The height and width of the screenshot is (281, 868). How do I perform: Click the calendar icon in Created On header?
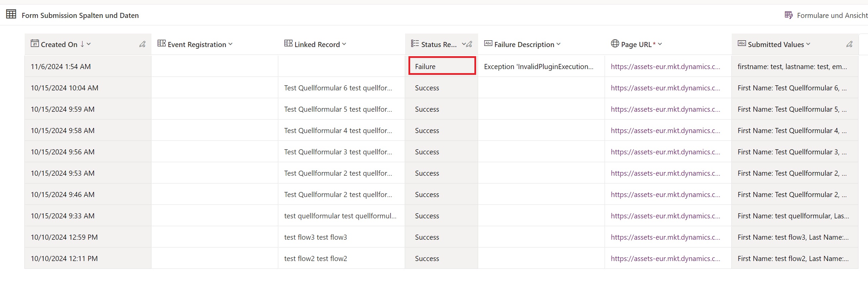coord(34,43)
